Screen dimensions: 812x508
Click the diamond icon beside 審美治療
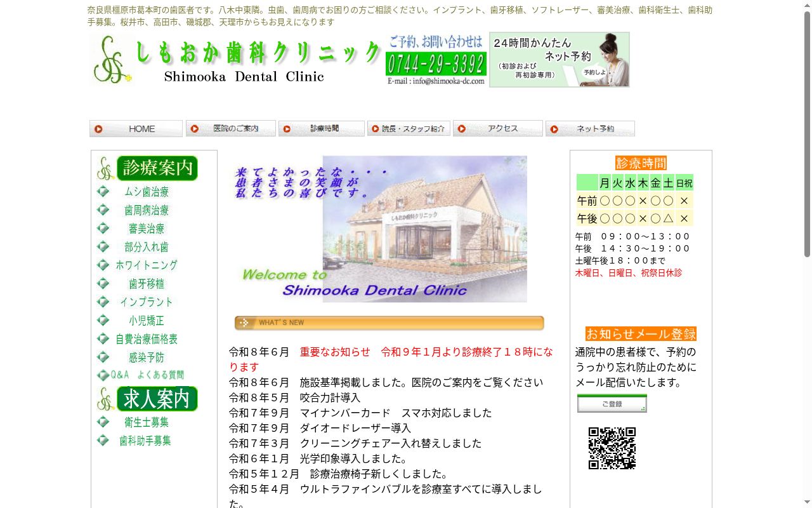103,228
